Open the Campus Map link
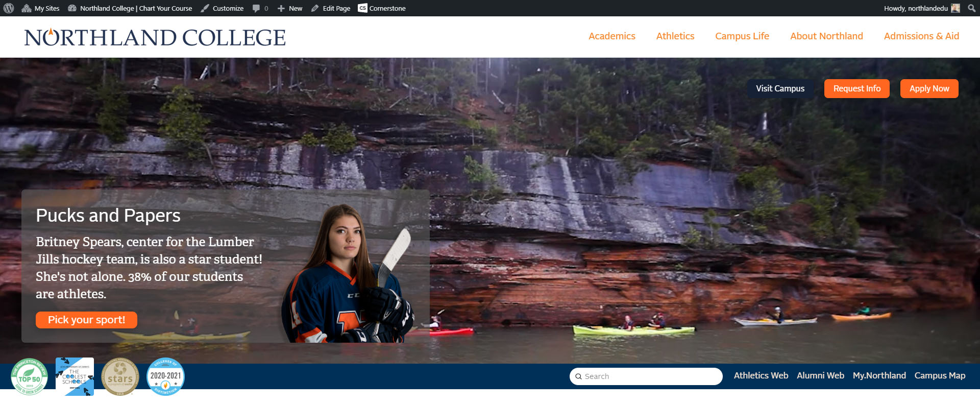This screenshot has width=980, height=404. click(x=939, y=375)
